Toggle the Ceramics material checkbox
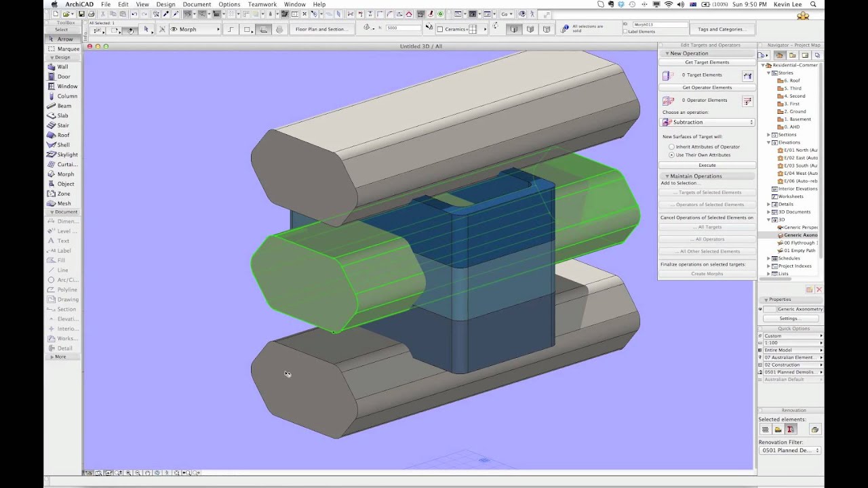Image resolution: width=868 pixels, height=488 pixels. [x=440, y=29]
